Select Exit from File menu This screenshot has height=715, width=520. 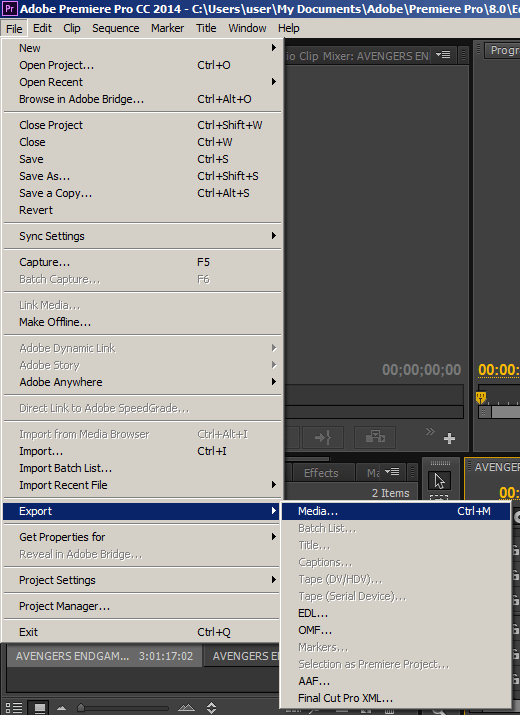[142, 632]
